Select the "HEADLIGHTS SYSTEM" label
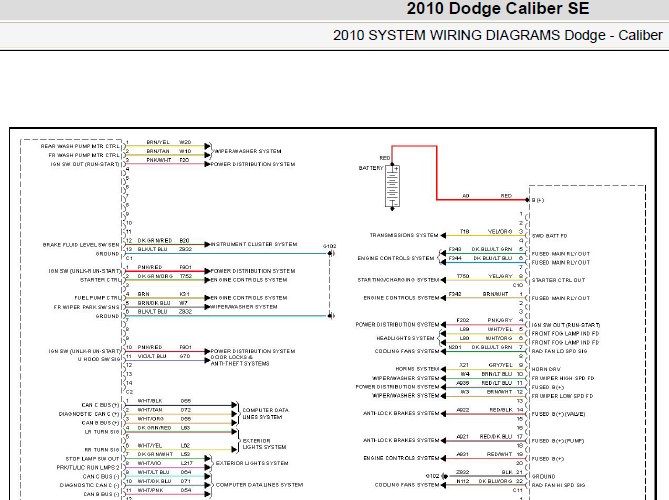The image size is (669, 500). [x=405, y=338]
